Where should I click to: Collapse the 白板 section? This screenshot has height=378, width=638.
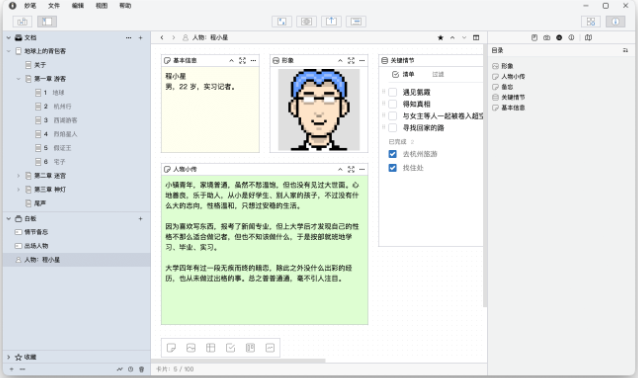click(9, 219)
